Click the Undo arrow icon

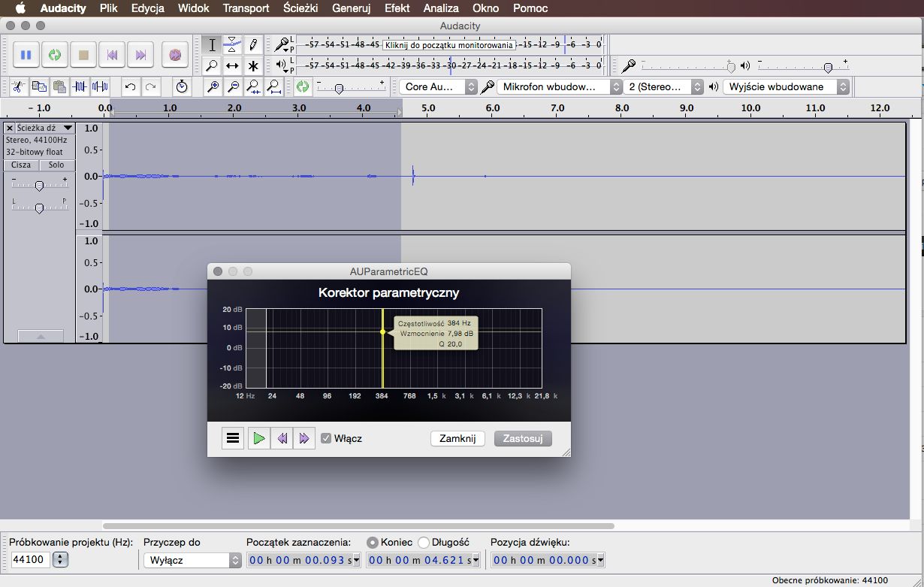[130, 86]
